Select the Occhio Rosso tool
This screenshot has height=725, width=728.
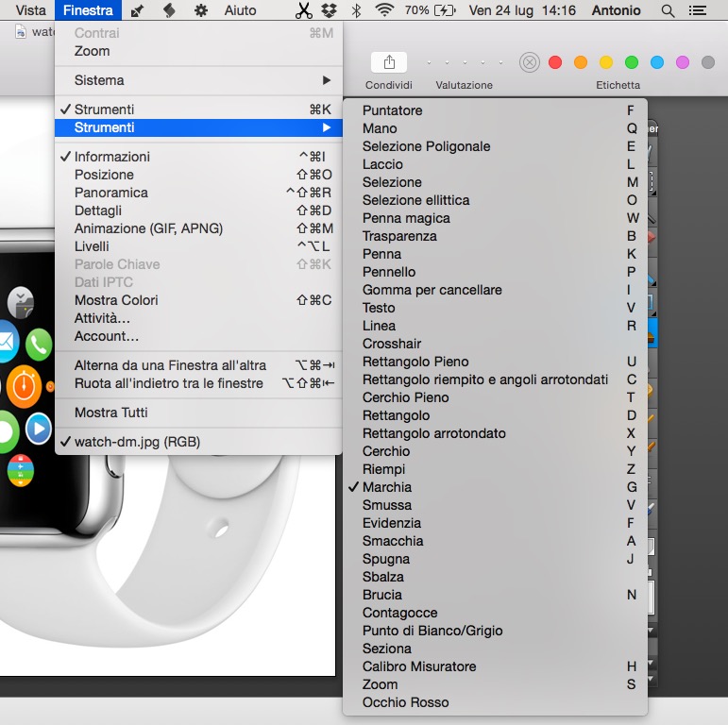(x=495, y=702)
